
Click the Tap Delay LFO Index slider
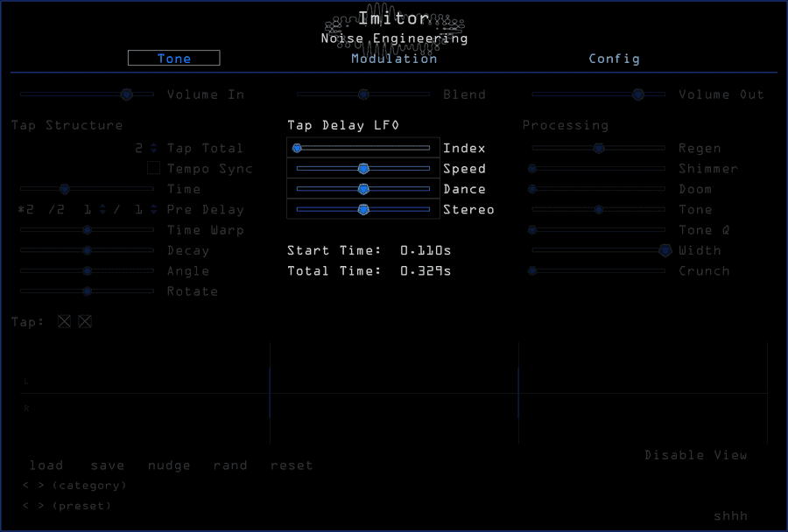363,148
